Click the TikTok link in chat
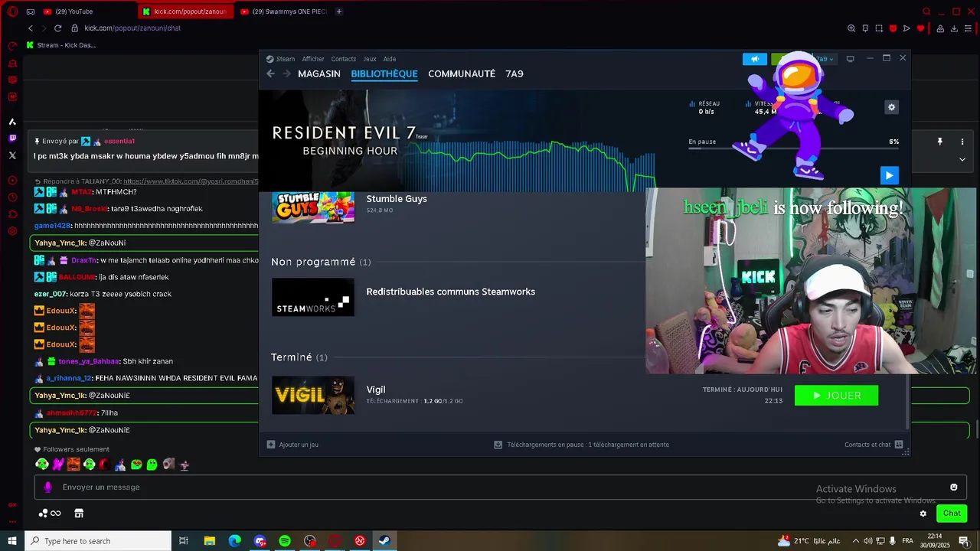This screenshot has width=980, height=551. point(191,181)
